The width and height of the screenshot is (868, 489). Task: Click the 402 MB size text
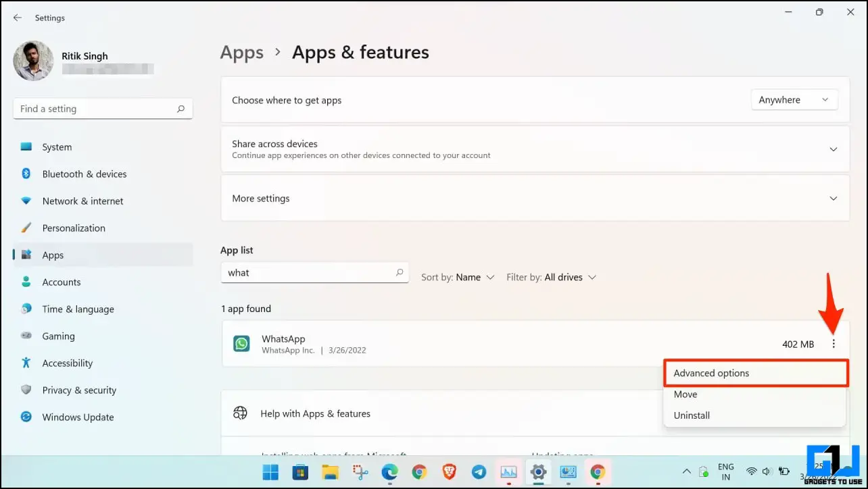click(x=798, y=344)
